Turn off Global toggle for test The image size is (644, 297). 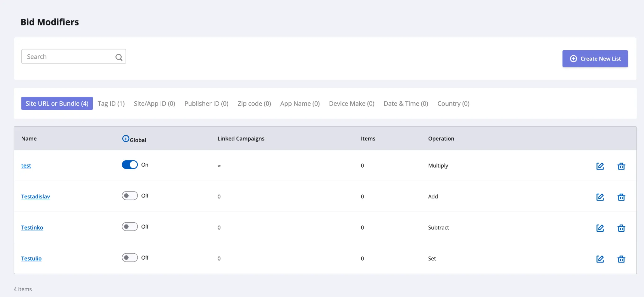pyautogui.click(x=130, y=165)
